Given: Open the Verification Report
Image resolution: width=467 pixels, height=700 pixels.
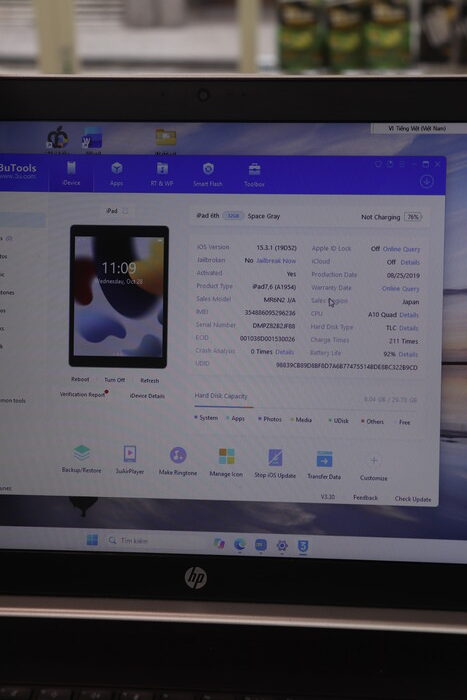Looking at the screenshot, I should pyautogui.click(x=82, y=395).
